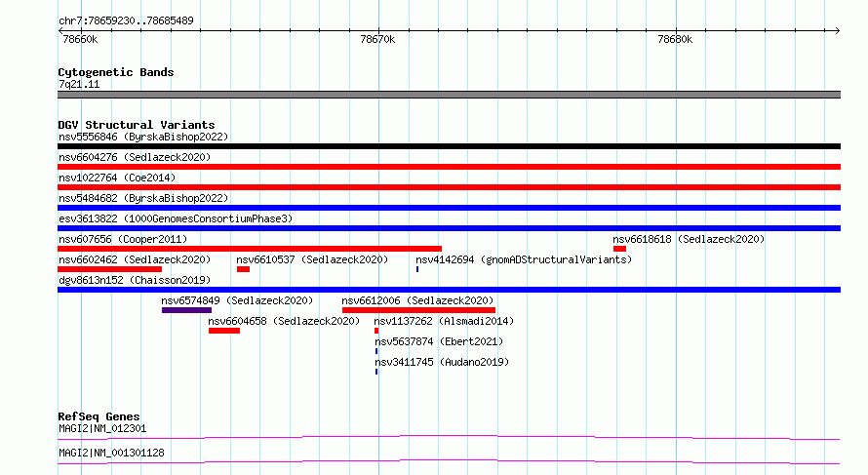The width and height of the screenshot is (868, 475).
Task: Click the small red nsv6618618 bar
Action: click(x=619, y=249)
